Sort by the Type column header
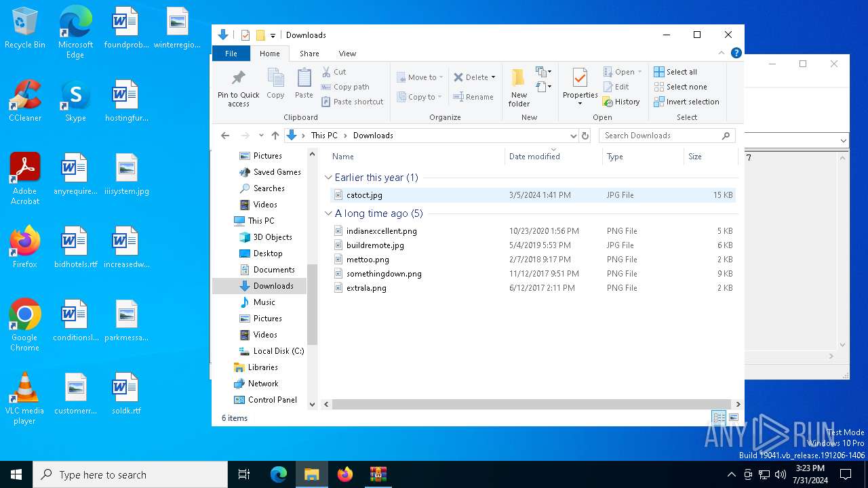Viewport: 868px width, 488px height. tap(643, 157)
